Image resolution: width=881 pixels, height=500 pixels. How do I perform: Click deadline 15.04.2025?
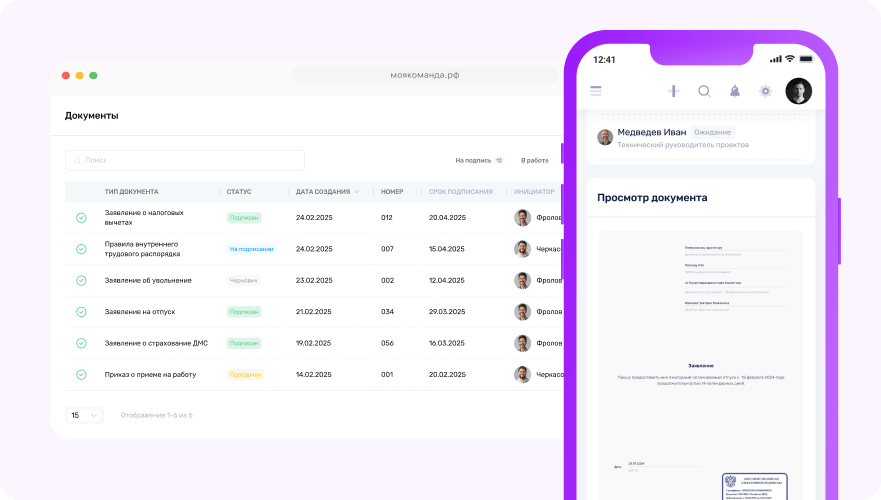pyautogui.click(x=447, y=249)
